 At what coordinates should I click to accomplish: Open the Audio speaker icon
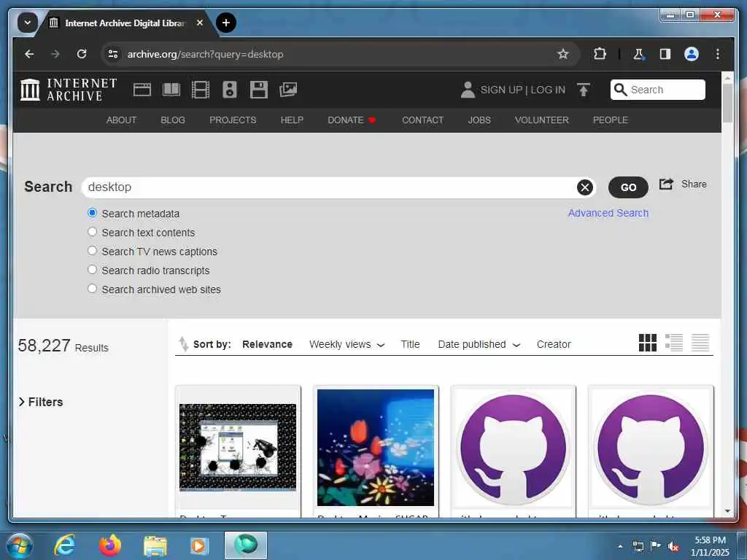230,90
